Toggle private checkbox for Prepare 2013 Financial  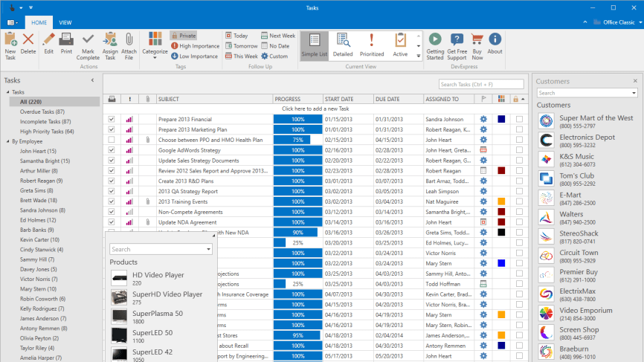[519, 119]
